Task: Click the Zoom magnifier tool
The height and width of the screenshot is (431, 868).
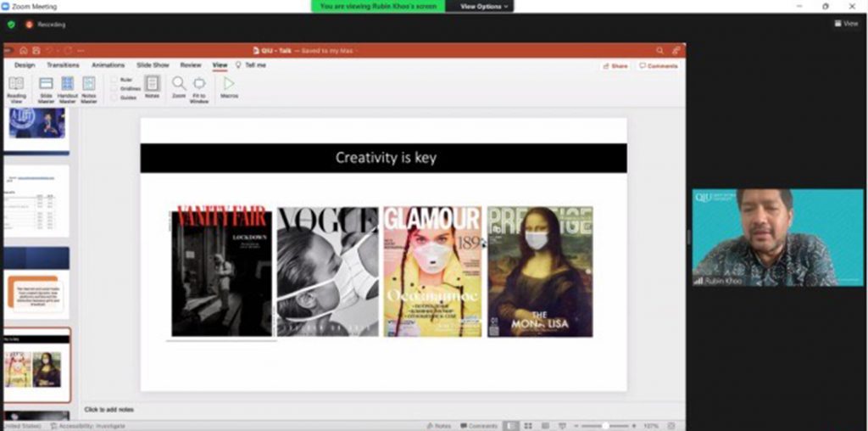Action: (x=179, y=86)
